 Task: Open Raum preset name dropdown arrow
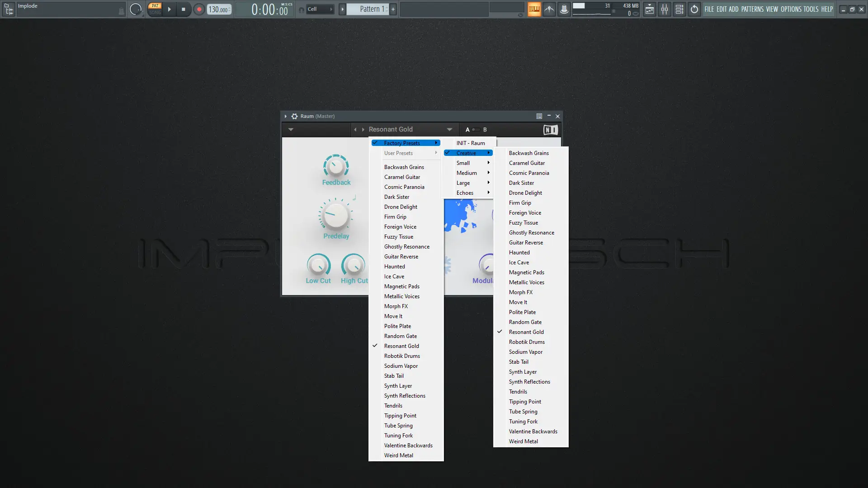[x=449, y=130]
